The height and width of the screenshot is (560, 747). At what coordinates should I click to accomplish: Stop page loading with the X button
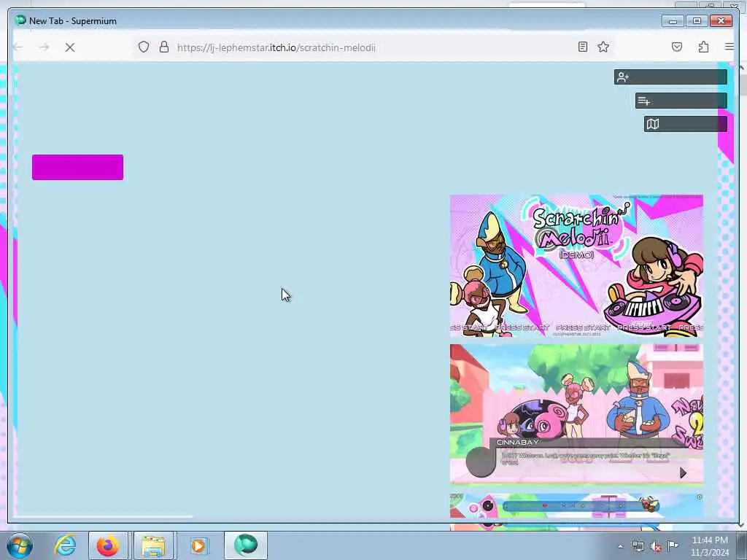pyautogui.click(x=69, y=47)
